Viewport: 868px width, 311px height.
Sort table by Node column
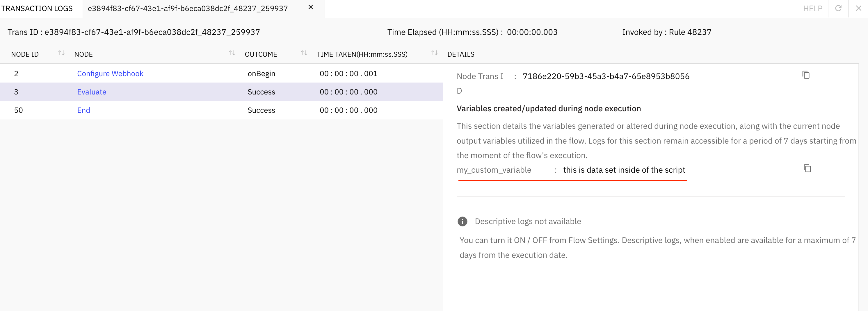pos(232,53)
